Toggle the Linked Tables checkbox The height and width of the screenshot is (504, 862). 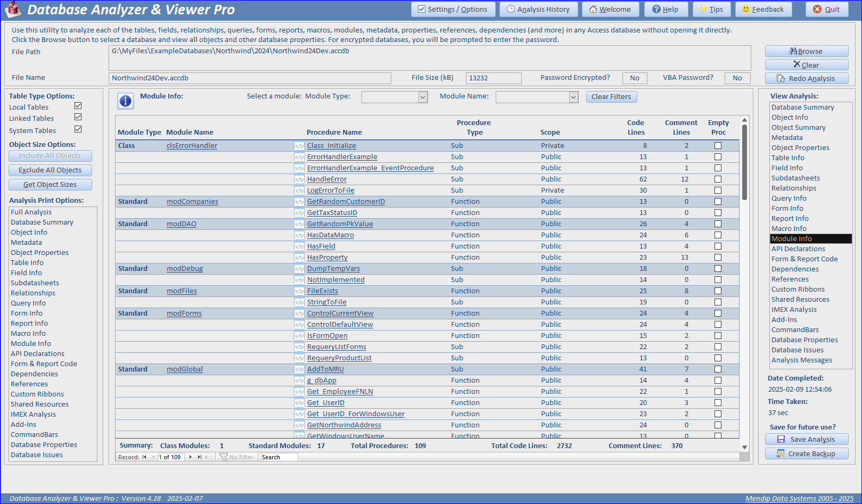pos(78,117)
